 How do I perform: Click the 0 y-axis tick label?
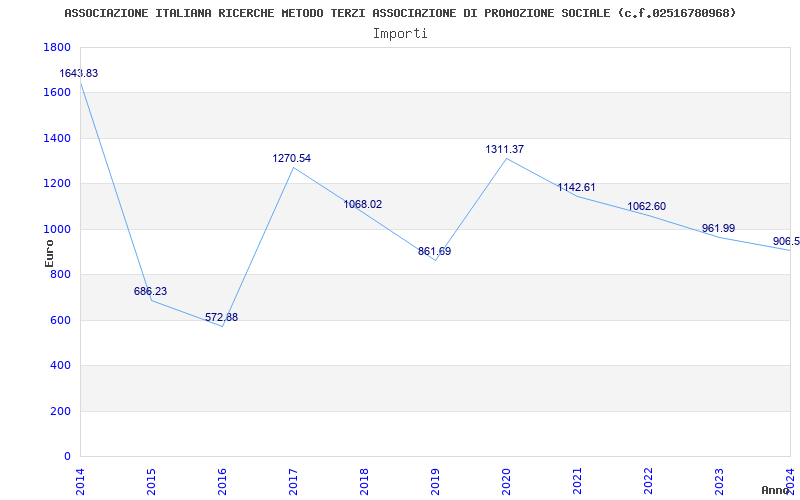(67, 457)
